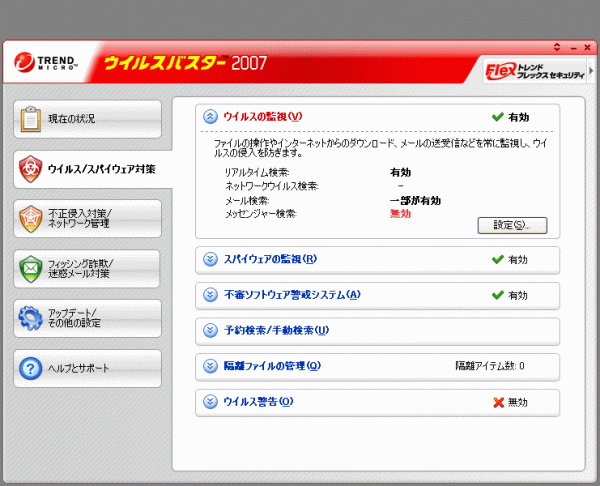Click the green checkmark in the スパイウェアの監視 row
Viewport: 600px width, 486px height.
pos(497,259)
